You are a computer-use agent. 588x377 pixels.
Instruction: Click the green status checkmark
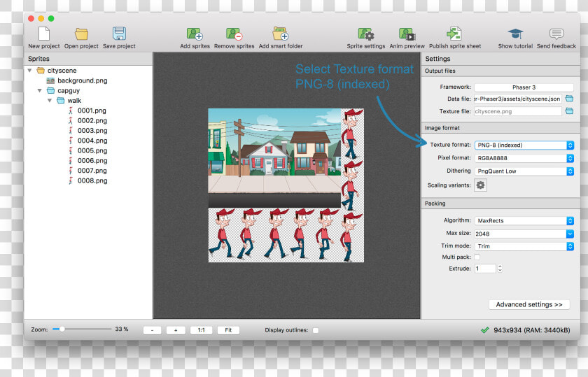485,330
